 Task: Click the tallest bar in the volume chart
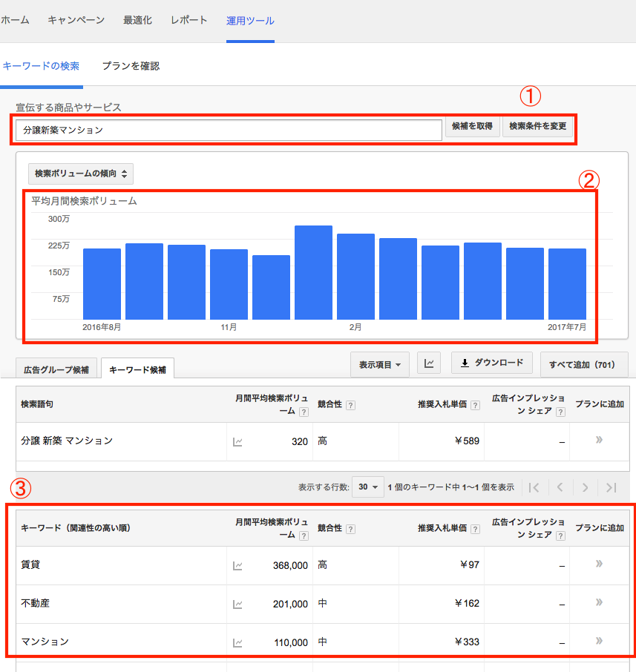point(313,272)
